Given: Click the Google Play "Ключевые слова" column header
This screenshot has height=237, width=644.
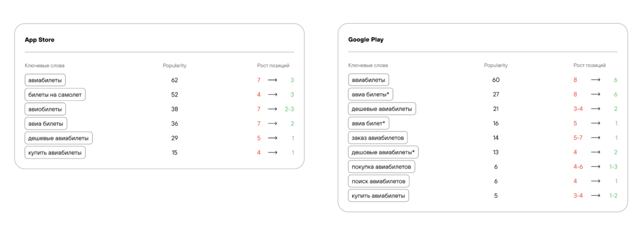Looking at the screenshot, I should 367,66.
